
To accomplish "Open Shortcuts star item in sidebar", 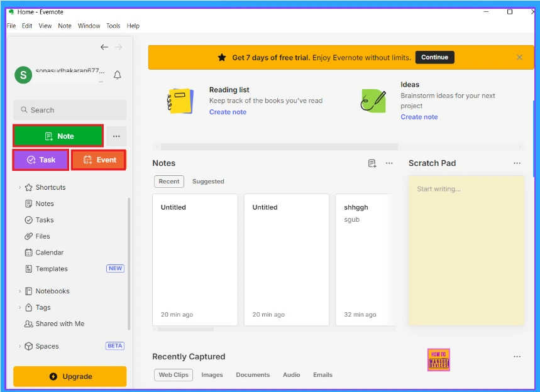I will (50, 187).
